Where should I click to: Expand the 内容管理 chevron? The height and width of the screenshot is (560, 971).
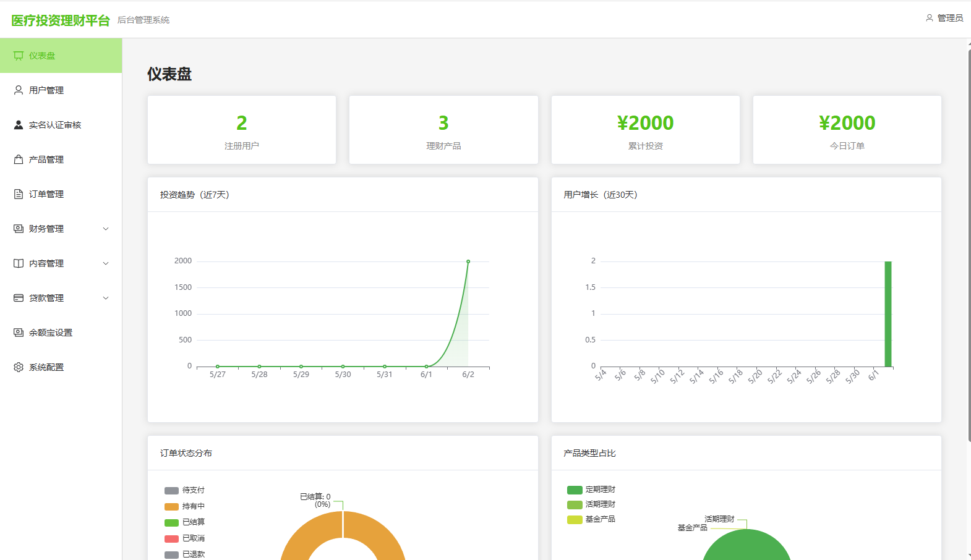(x=106, y=263)
